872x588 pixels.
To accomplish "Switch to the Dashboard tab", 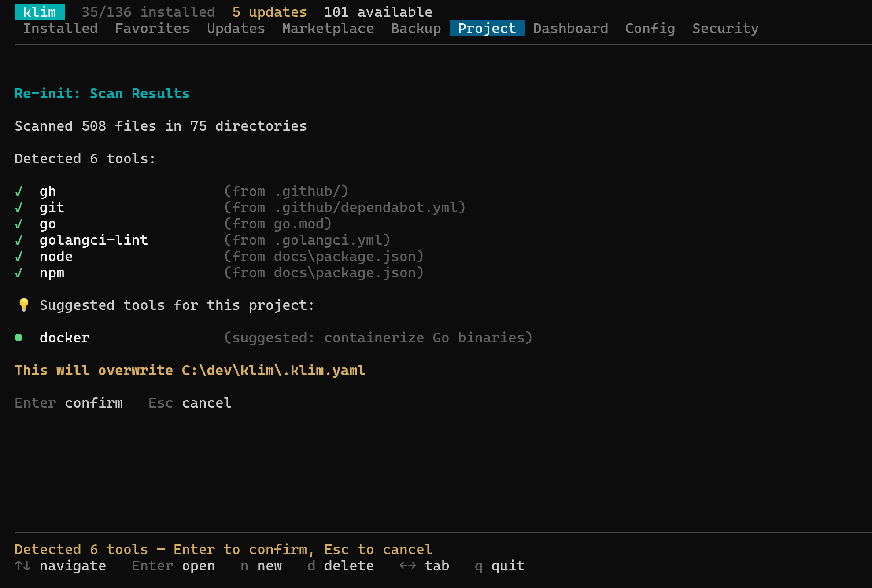I will (571, 28).
